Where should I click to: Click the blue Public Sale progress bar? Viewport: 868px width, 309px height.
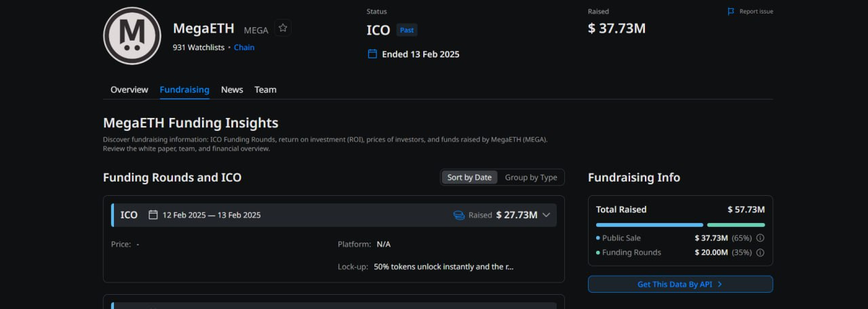[649, 225]
